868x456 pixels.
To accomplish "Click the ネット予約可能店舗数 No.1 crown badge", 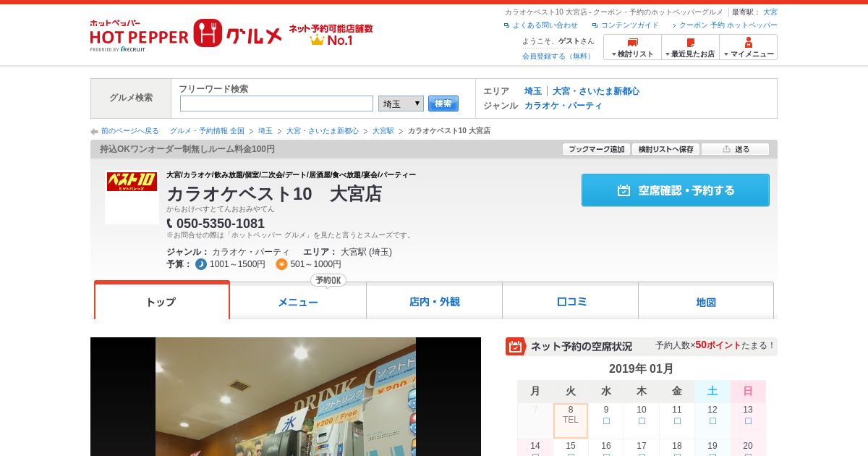I will (x=331, y=35).
